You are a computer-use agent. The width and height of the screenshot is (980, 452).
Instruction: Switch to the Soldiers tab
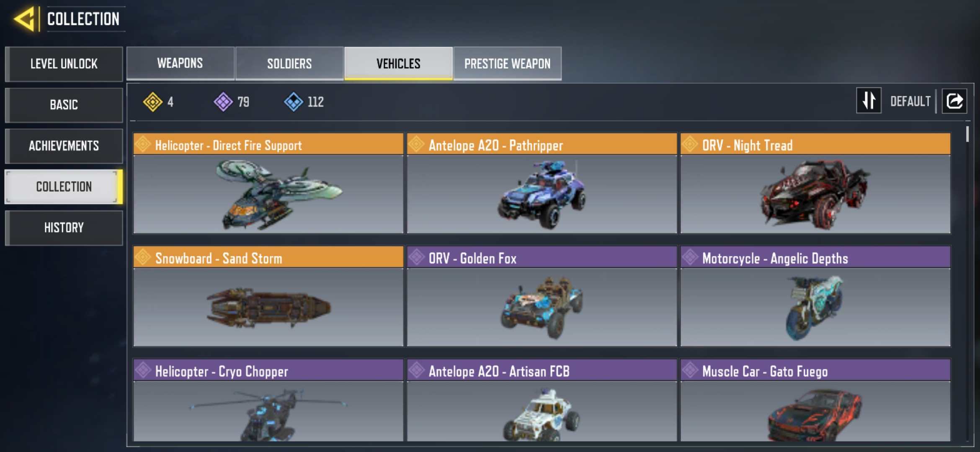(x=289, y=63)
